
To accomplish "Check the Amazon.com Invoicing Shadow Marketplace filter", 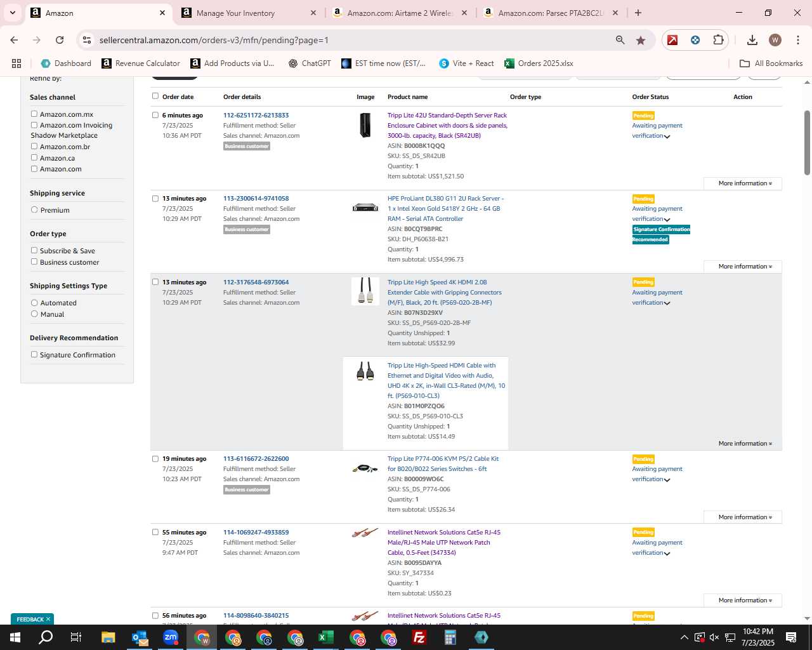I will pos(34,125).
